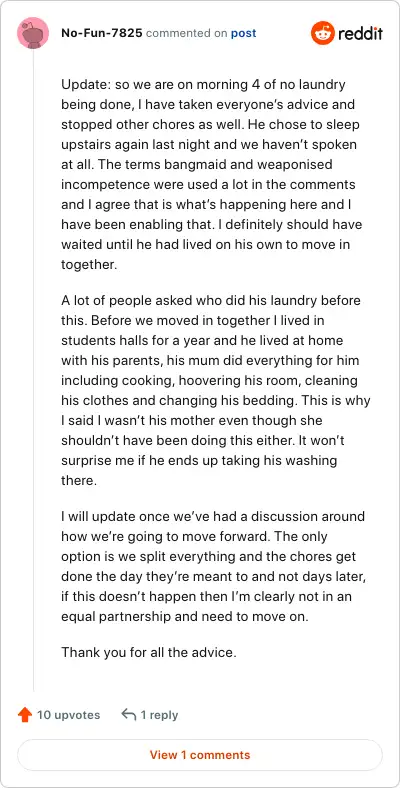The image size is (400, 788).
Task: Click the paragraph starting "A lot of people asked"
Action: coord(215,390)
